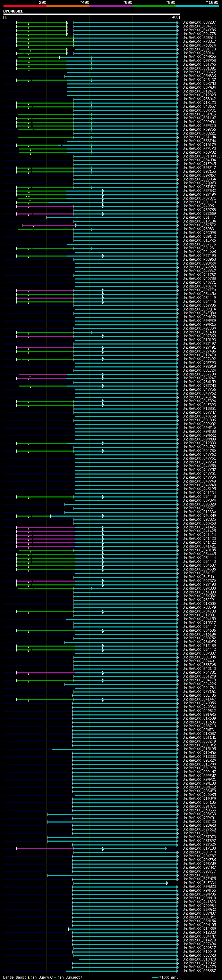The width and height of the screenshot is (222, 980).
Task: Open hit UniRef100_Q9XF73
Action: click(199, 49)
